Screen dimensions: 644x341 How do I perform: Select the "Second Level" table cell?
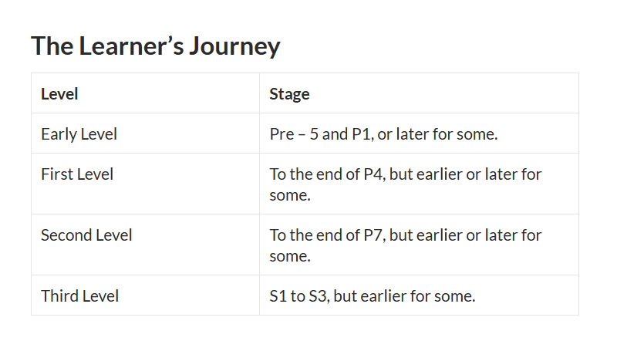pos(86,235)
